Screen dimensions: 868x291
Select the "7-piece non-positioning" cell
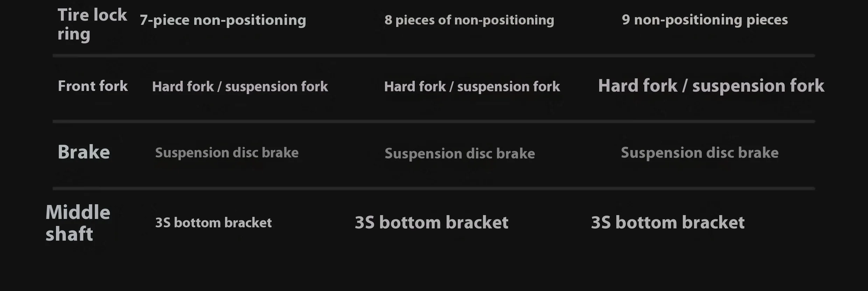point(223,20)
